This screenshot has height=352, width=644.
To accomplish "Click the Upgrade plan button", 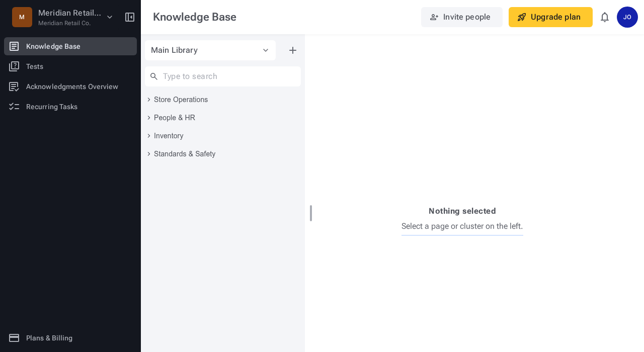I will (x=550, y=17).
